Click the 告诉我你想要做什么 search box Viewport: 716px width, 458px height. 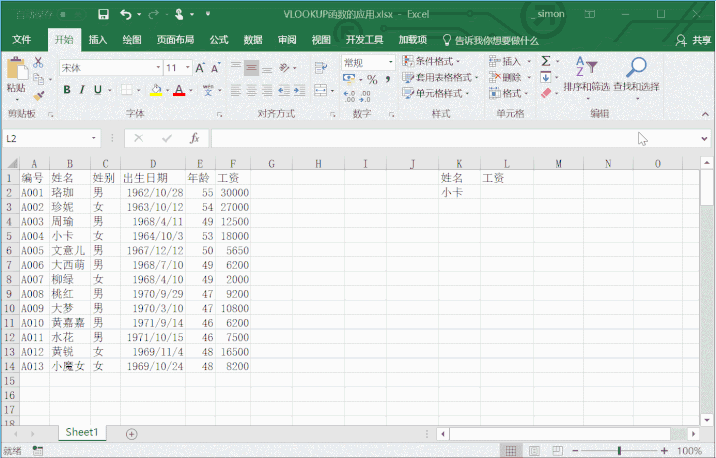pos(491,40)
